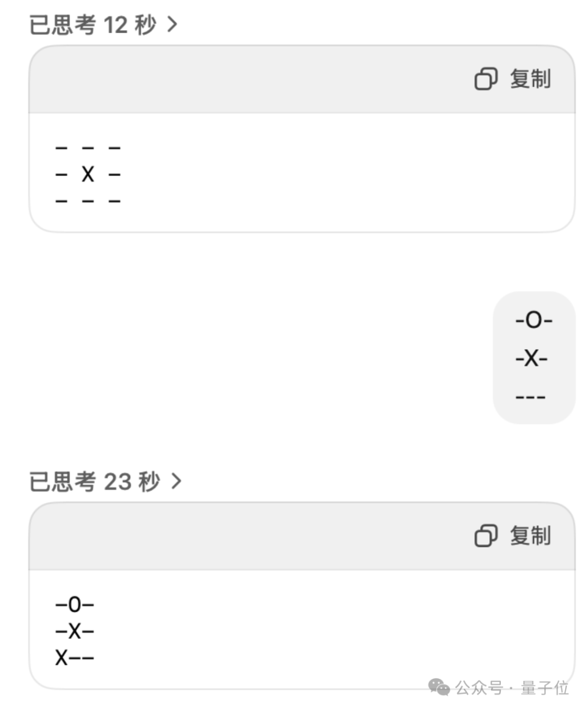This screenshot has width=588, height=711.
Task: Click the center X in the first board
Action: click(88, 174)
